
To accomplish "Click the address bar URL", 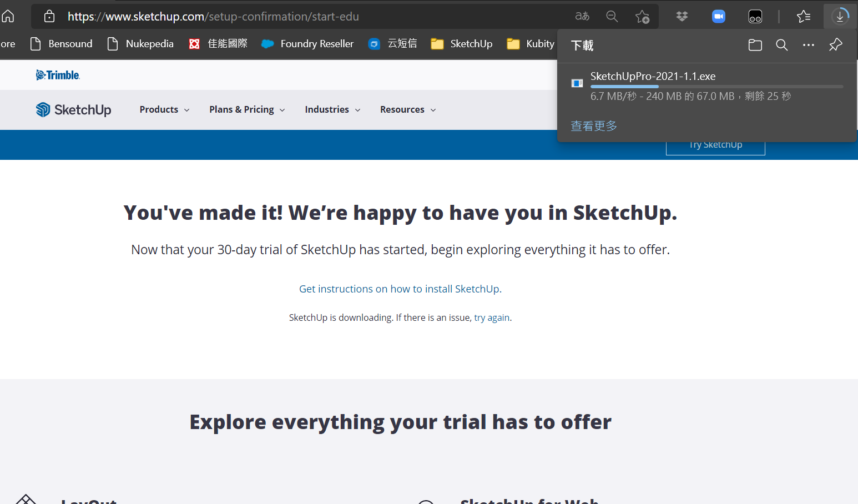I will 213,17.
